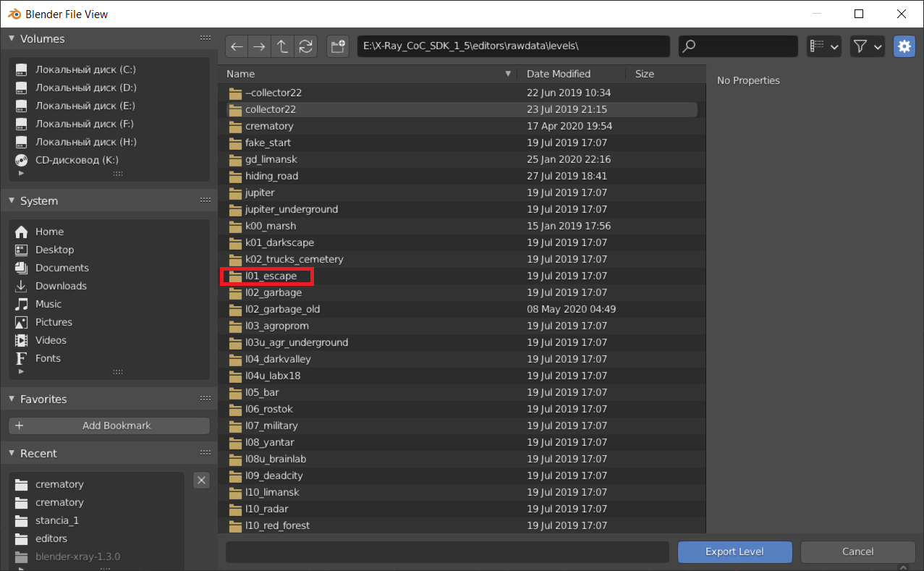Select the k00_marsh folder

(462, 226)
